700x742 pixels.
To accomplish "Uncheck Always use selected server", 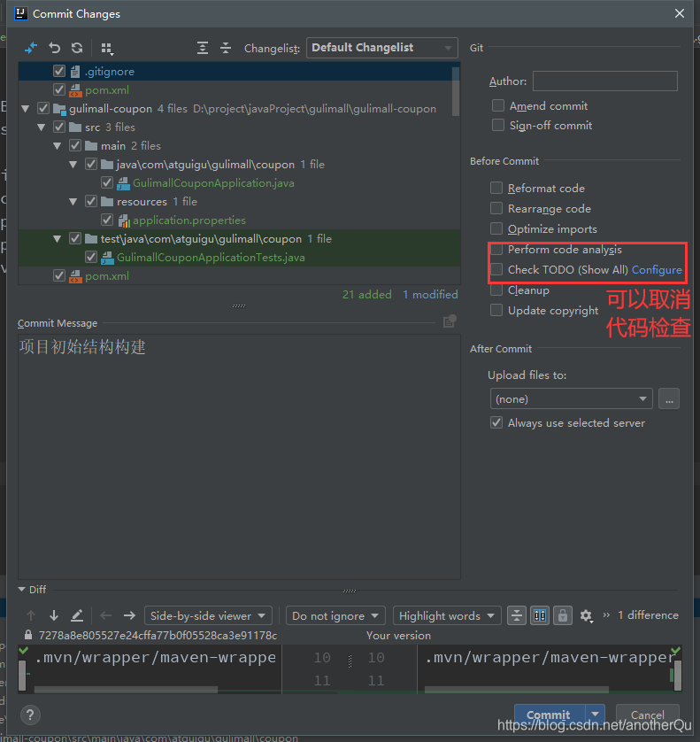I will click(496, 422).
